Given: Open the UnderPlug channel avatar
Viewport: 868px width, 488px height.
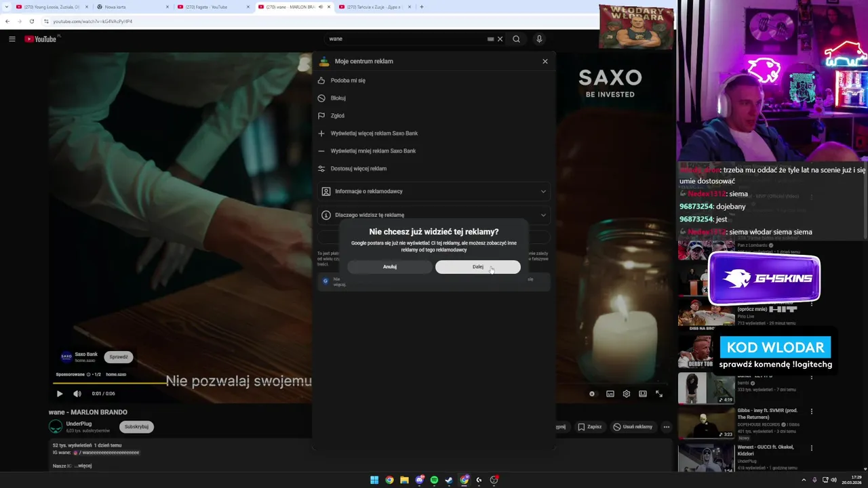Looking at the screenshot, I should pyautogui.click(x=56, y=426).
